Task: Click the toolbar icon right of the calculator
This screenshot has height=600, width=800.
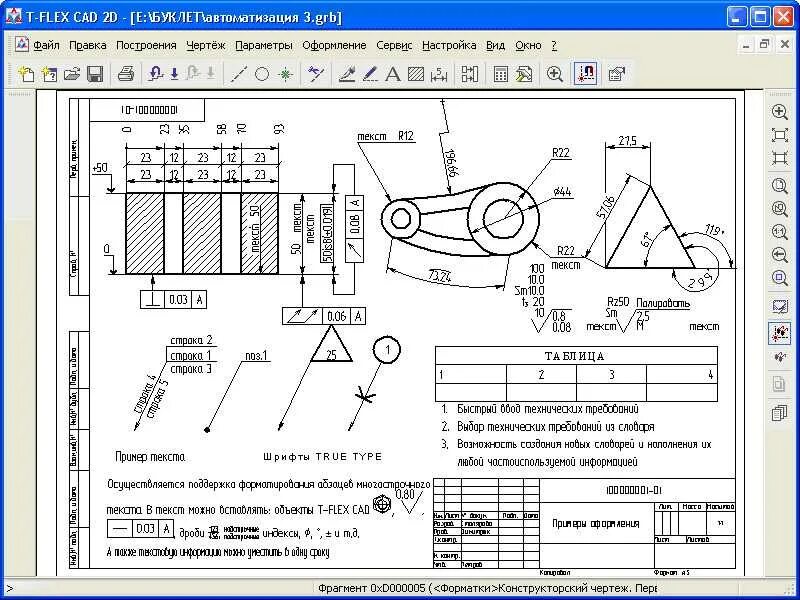Action: pos(523,74)
